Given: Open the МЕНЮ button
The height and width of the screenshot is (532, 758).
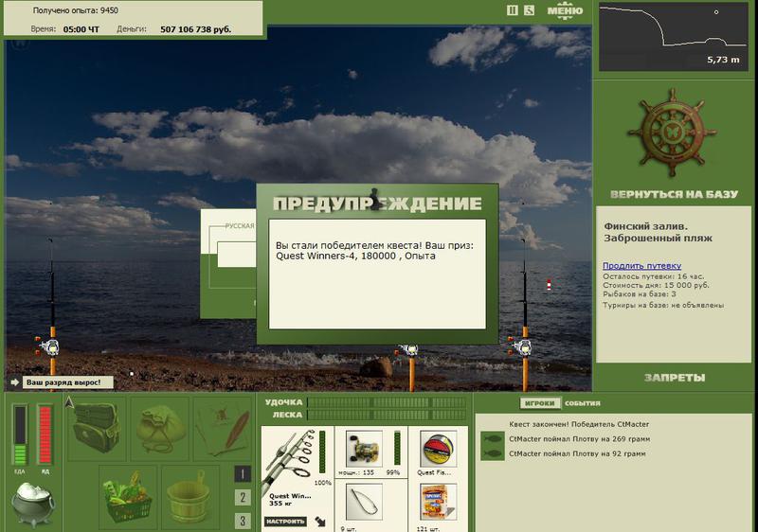Looking at the screenshot, I should [x=565, y=10].
